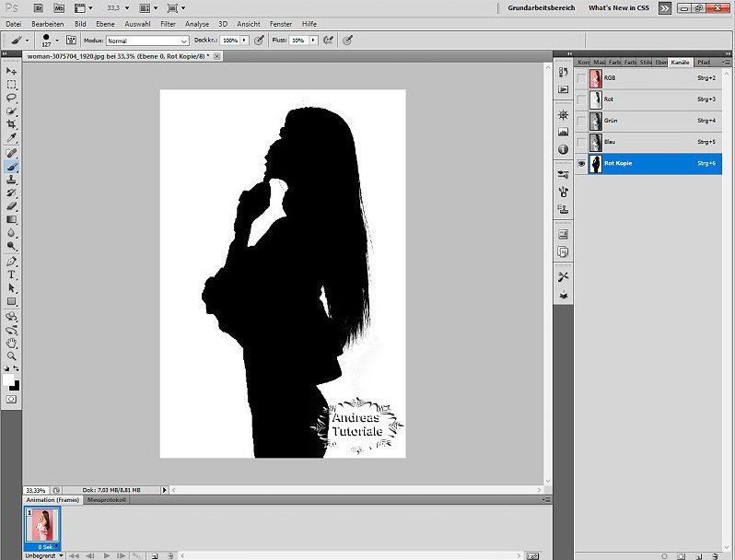Open the Info panel icon
Image resolution: width=735 pixels, height=560 pixels.
point(563,149)
